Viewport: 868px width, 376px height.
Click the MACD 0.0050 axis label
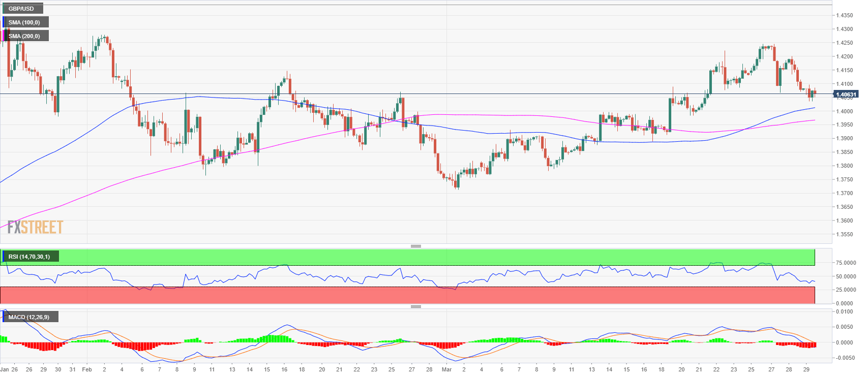tap(845, 327)
